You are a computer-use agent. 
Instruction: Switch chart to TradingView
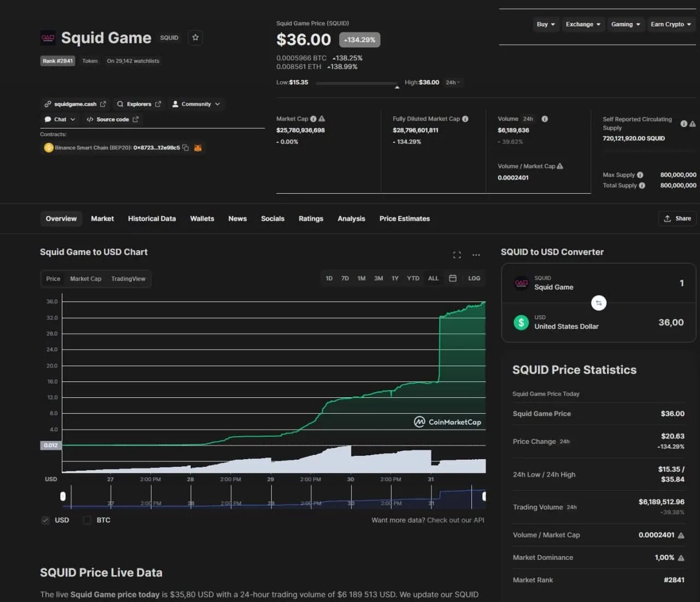point(129,279)
